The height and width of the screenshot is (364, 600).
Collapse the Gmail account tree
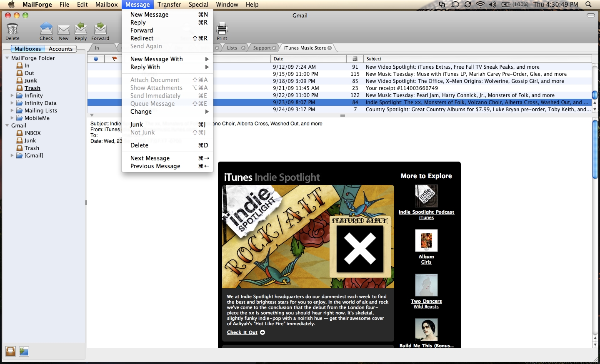(x=7, y=125)
